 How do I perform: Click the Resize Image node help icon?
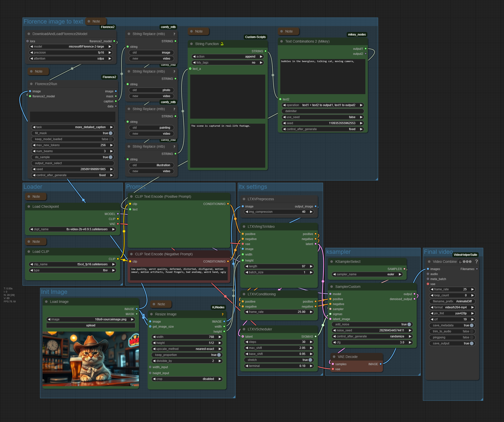pyautogui.click(x=222, y=314)
